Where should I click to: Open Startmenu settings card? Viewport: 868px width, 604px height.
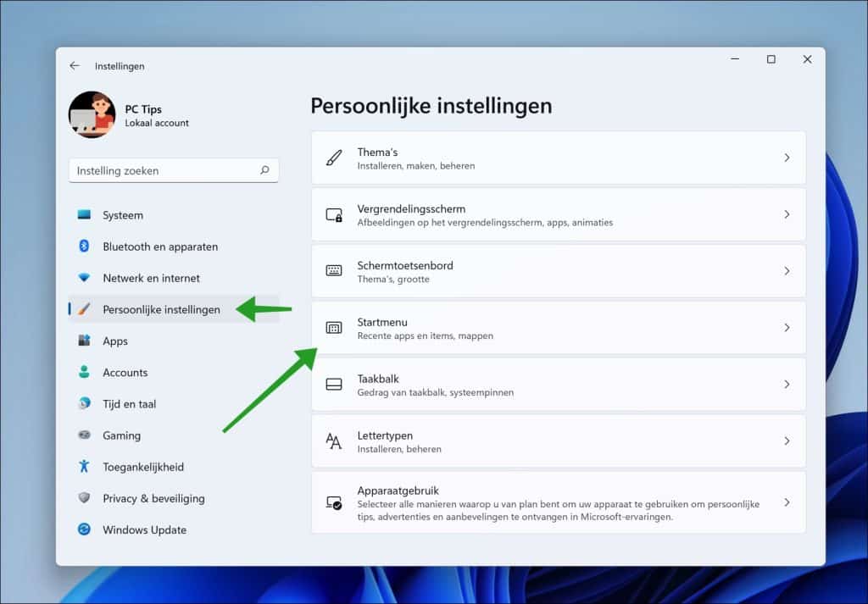tap(559, 328)
